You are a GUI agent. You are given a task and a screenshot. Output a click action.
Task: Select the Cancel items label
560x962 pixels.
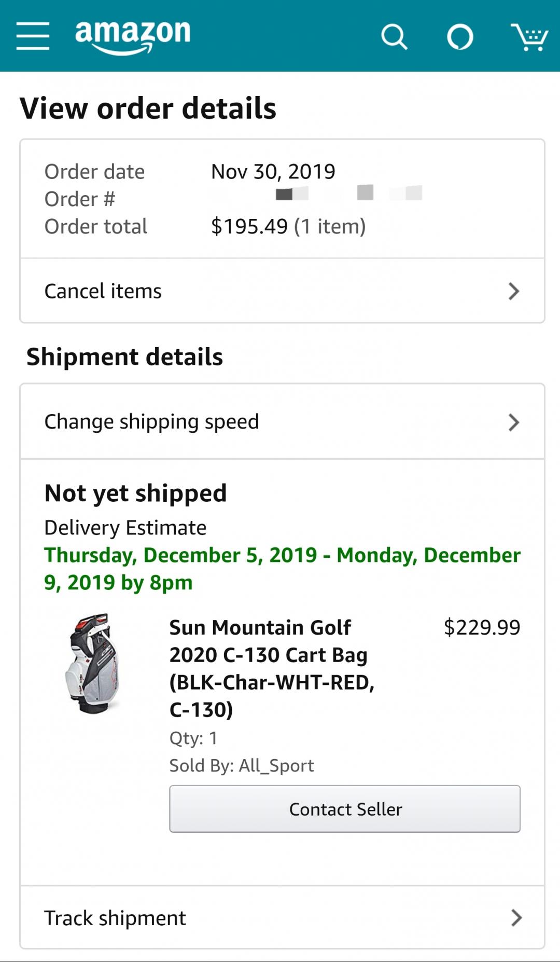pyautogui.click(x=103, y=291)
